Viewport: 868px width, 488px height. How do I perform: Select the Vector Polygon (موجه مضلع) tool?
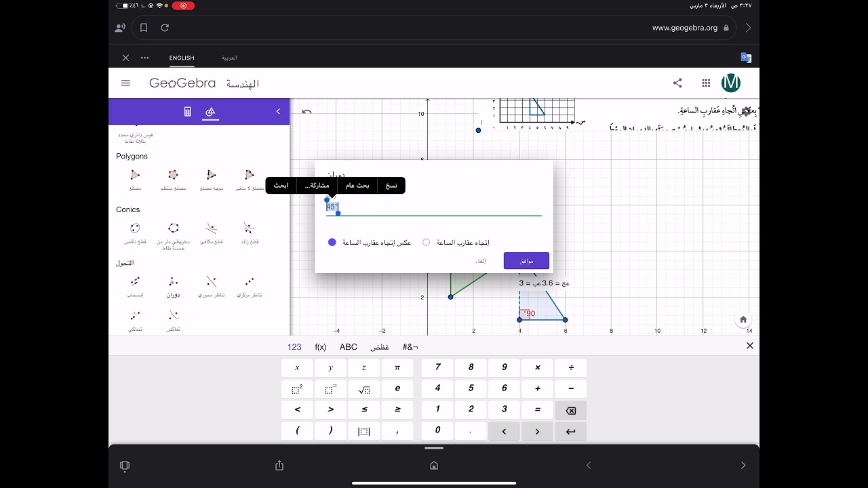click(211, 178)
